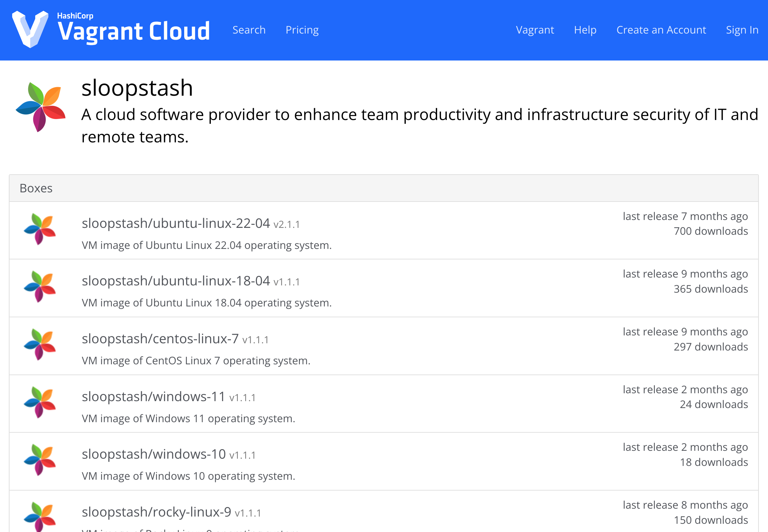Click 'last release 8 months ago' text
The width and height of the screenshot is (768, 532).
pos(685,505)
